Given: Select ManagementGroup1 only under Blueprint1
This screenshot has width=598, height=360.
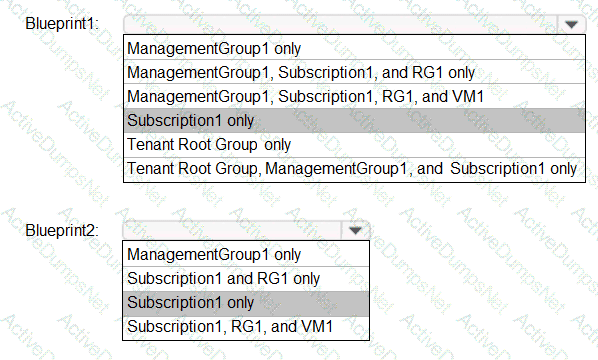Looking at the screenshot, I should 354,48.
